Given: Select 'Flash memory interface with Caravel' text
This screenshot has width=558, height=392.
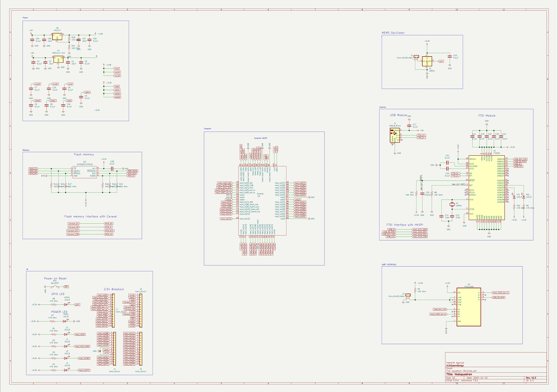Looking at the screenshot, I should (91, 217).
